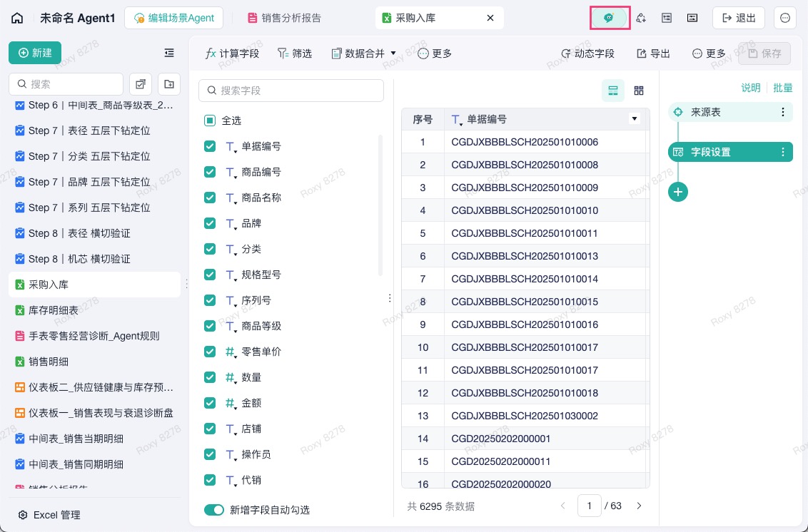Open the 字段设置 node options menu

coord(783,152)
